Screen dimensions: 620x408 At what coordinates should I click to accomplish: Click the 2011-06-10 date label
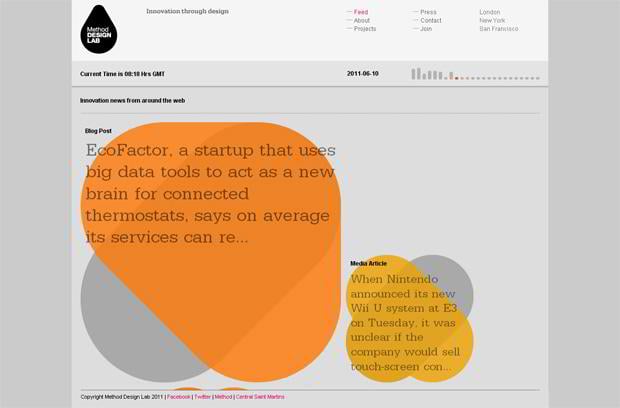(x=362, y=74)
